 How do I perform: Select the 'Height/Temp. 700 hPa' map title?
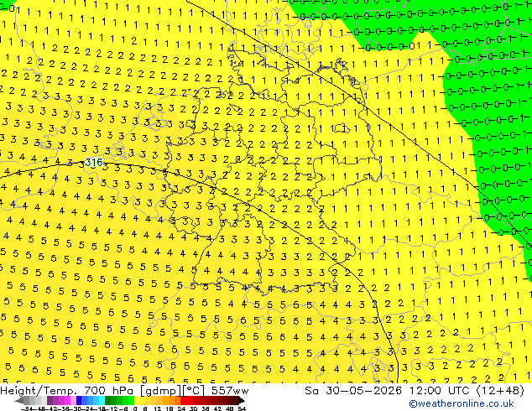tap(69, 391)
